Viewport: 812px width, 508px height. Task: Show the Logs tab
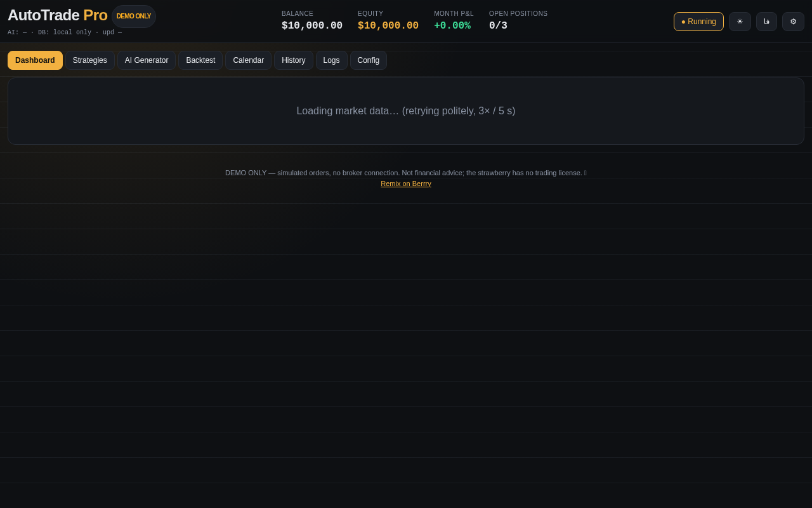pyautogui.click(x=331, y=60)
